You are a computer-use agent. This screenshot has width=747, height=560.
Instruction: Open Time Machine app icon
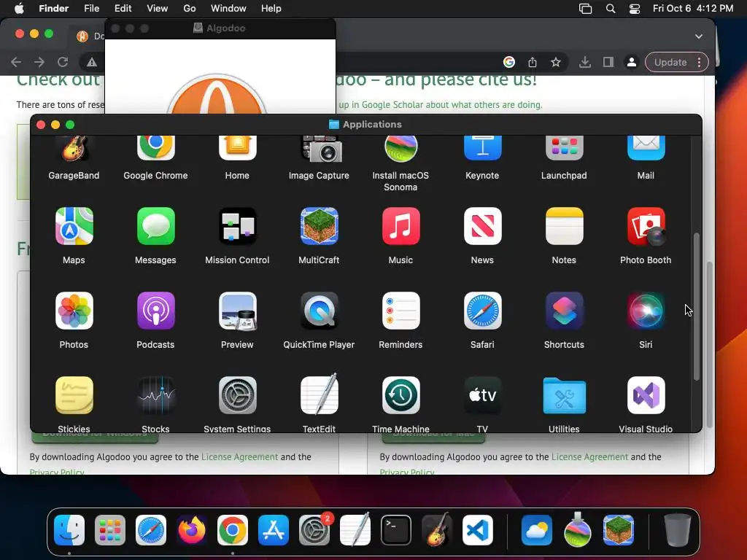(400, 395)
